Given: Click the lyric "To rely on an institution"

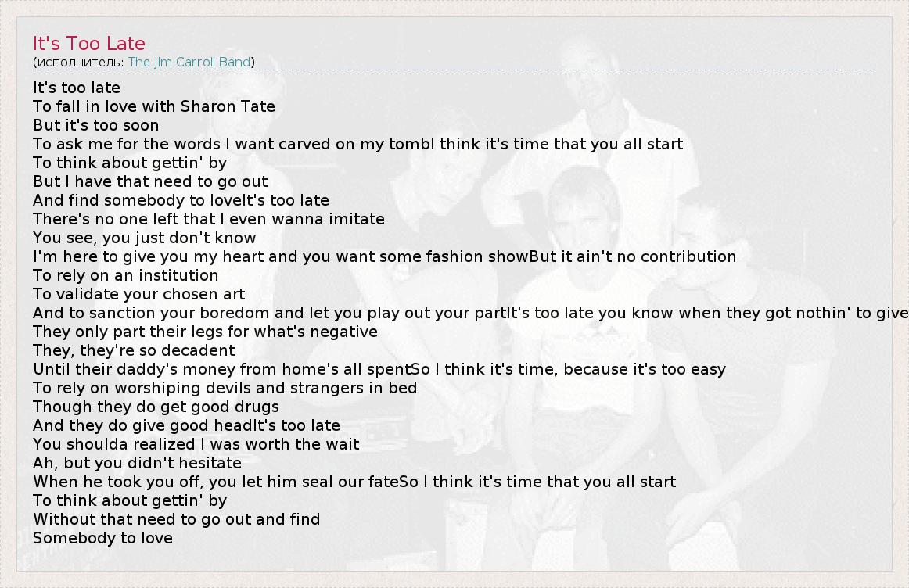Looking at the screenshot, I should [x=126, y=275].
